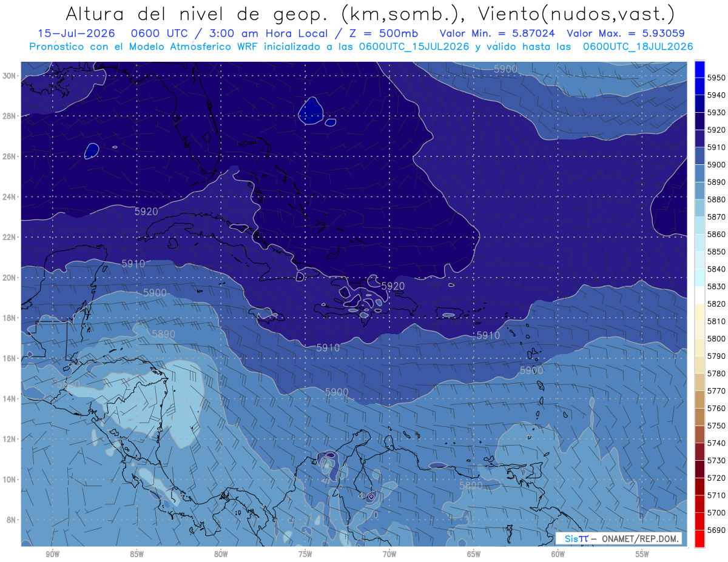728x562 pixels.
Task: Click the 5890 contour label over Venezuela
Action: (x=471, y=486)
